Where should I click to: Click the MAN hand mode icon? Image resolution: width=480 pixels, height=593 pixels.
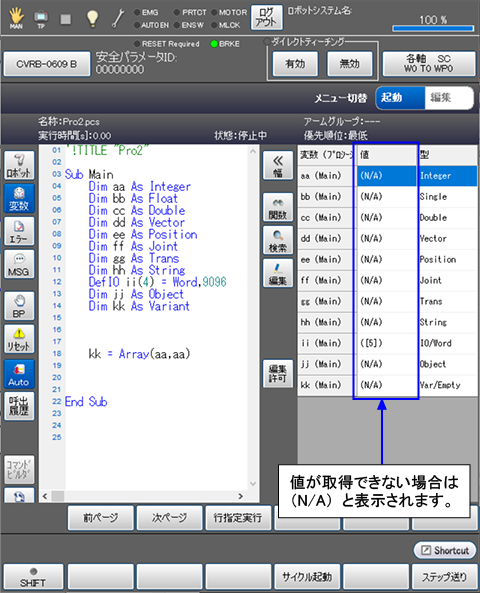pos(16,19)
